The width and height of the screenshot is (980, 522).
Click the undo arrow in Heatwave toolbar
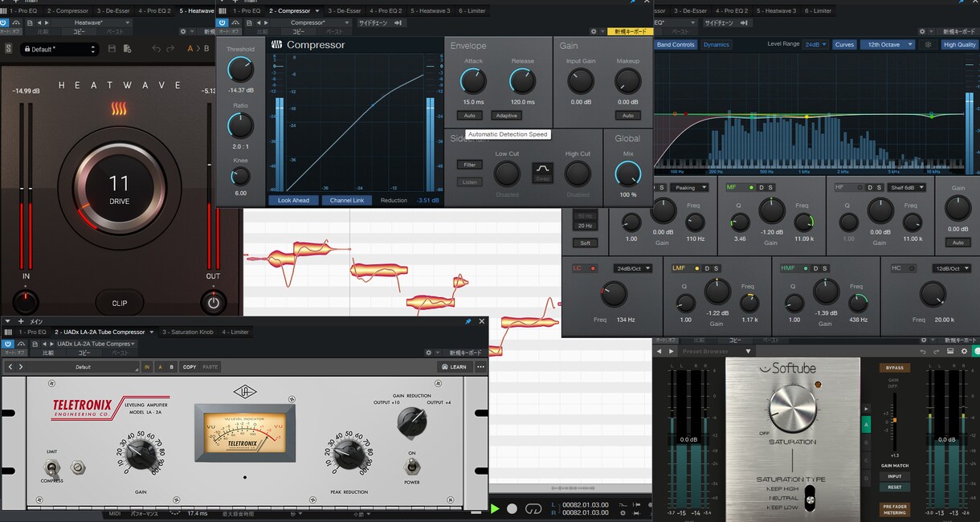pyautogui.click(x=157, y=49)
